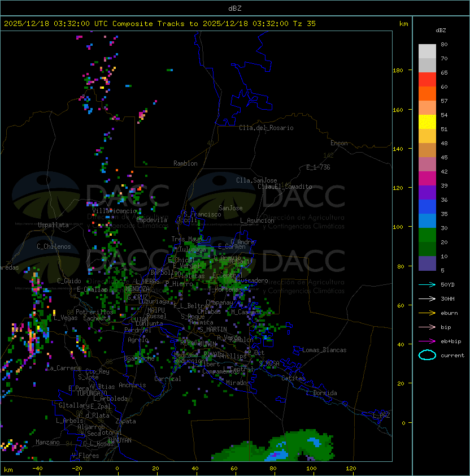Pick the light blue swatch below the 35 dBZ mark
Screen dimensions: 470x476
(x=427, y=220)
